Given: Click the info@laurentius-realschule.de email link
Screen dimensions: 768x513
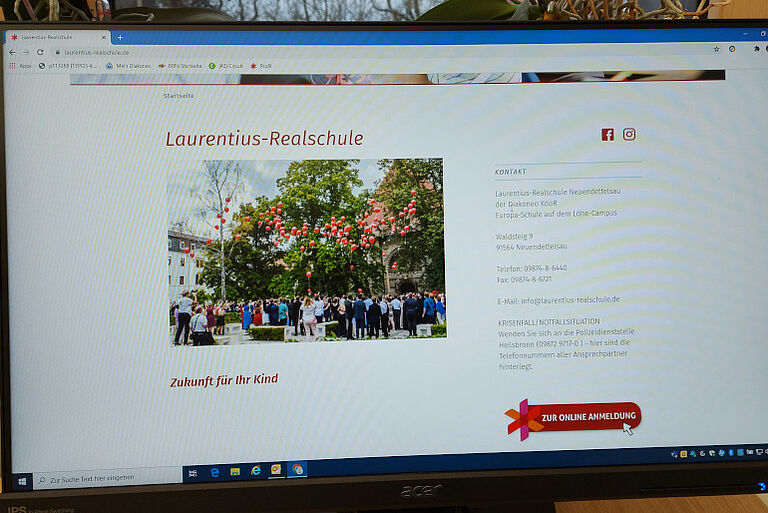Looking at the screenshot, I should 570,299.
